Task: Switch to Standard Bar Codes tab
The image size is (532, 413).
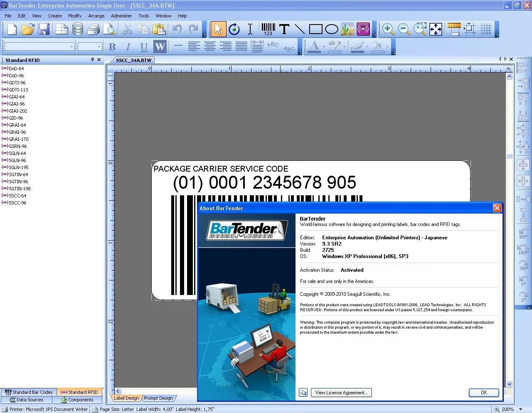Action: pyautogui.click(x=29, y=392)
